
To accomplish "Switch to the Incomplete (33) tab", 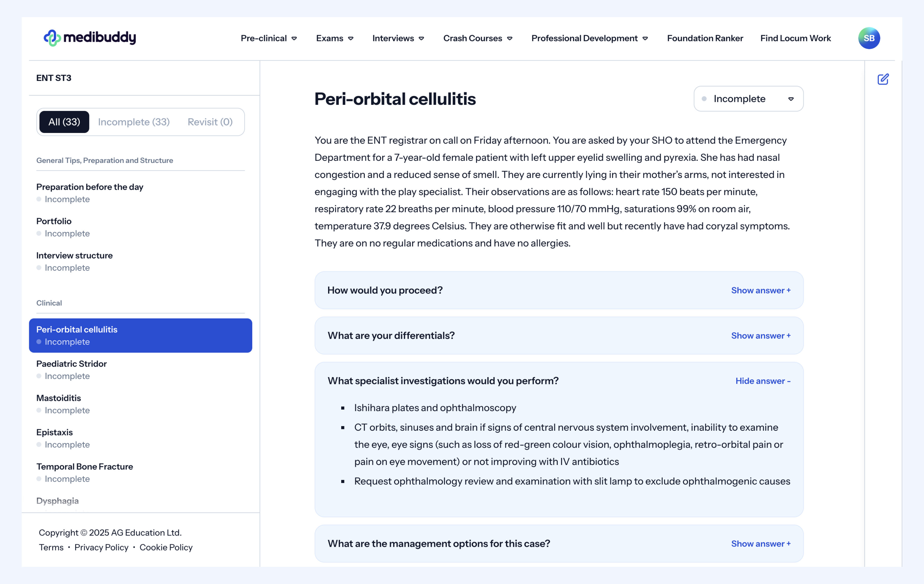I will [134, 122].
